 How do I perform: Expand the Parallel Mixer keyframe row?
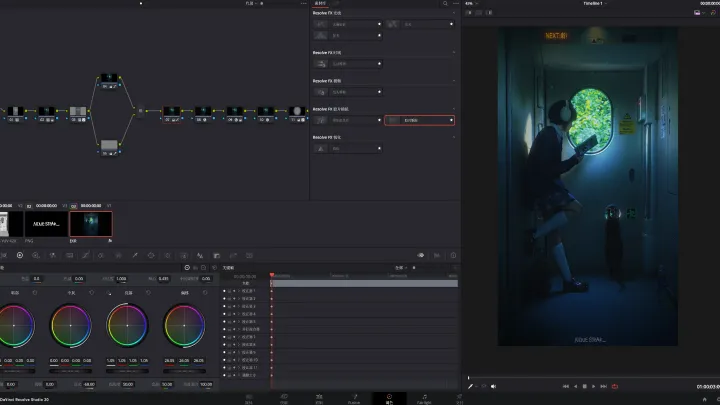238,329
